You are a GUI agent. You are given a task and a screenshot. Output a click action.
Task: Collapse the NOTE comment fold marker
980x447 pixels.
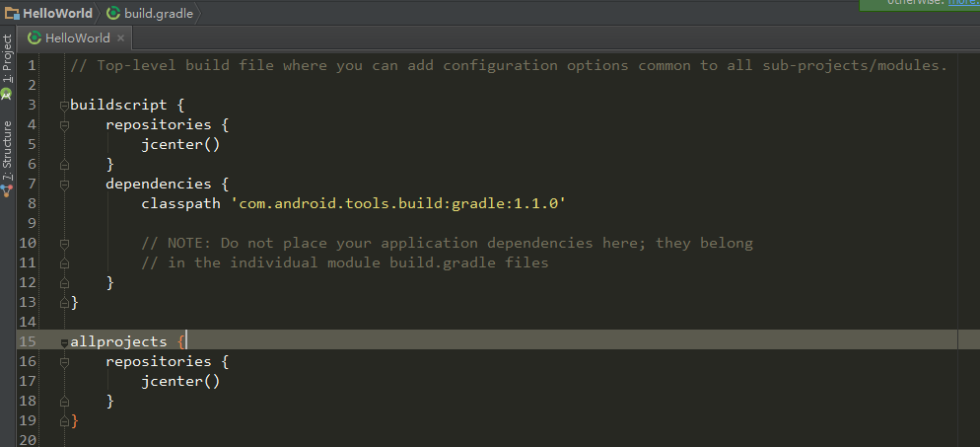point(64,244)
